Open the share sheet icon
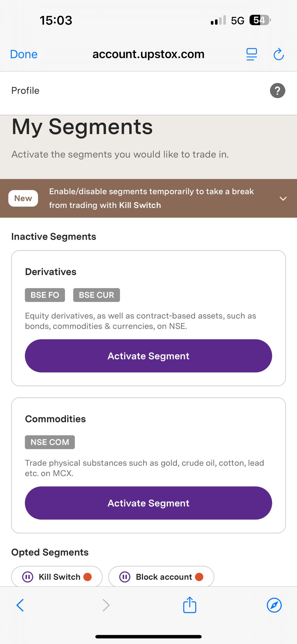 tap(190, 605)
